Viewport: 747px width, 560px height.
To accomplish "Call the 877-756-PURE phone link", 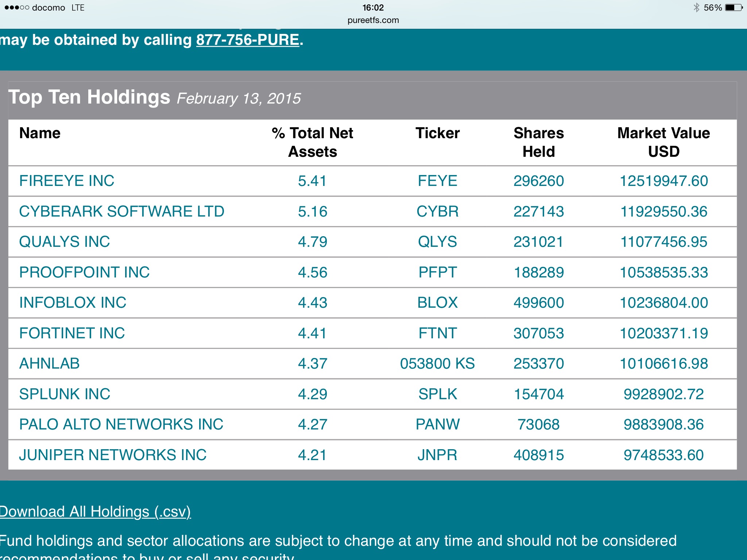I will 248,40.
